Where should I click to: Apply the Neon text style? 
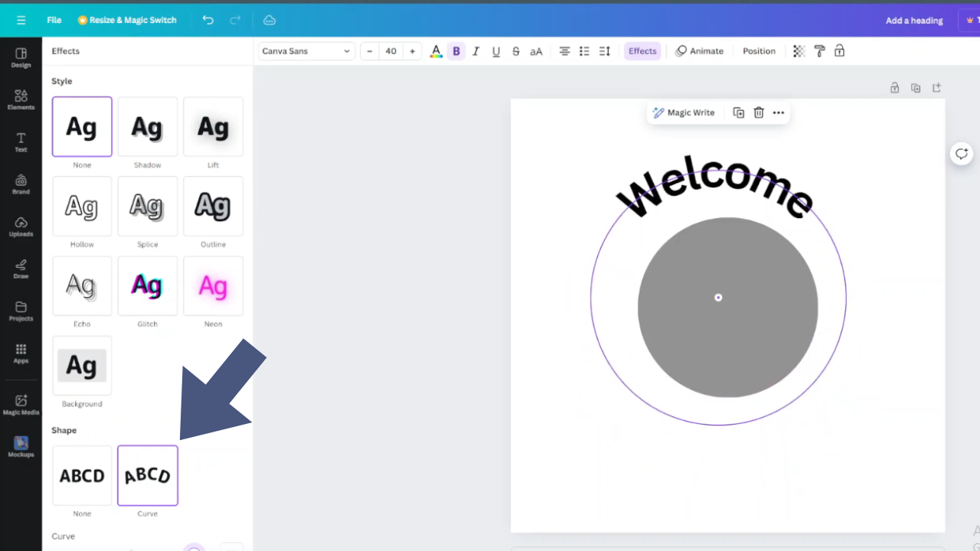click(x=213, y=285)
